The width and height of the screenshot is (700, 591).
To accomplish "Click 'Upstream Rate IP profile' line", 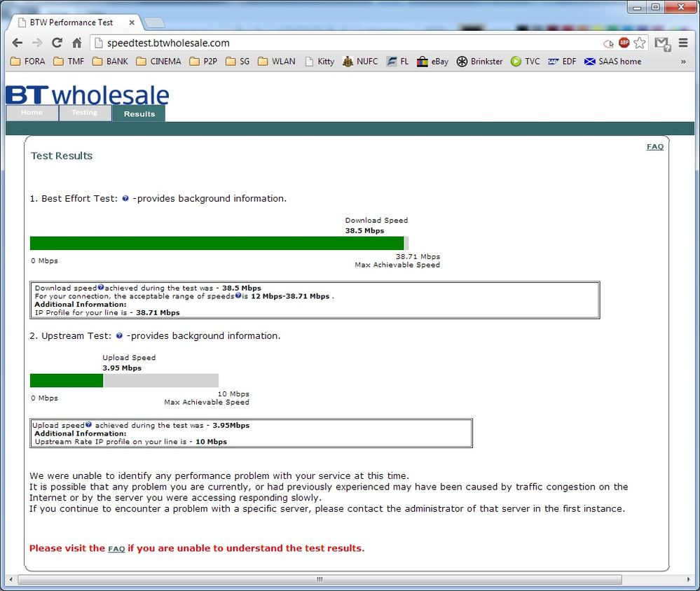I will click(x=131, y=442).
